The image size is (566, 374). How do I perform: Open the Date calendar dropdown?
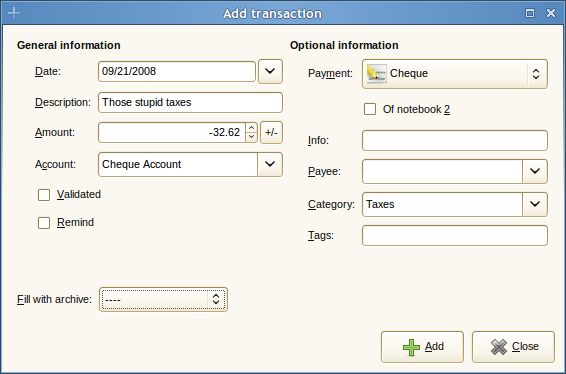point(270,71)
